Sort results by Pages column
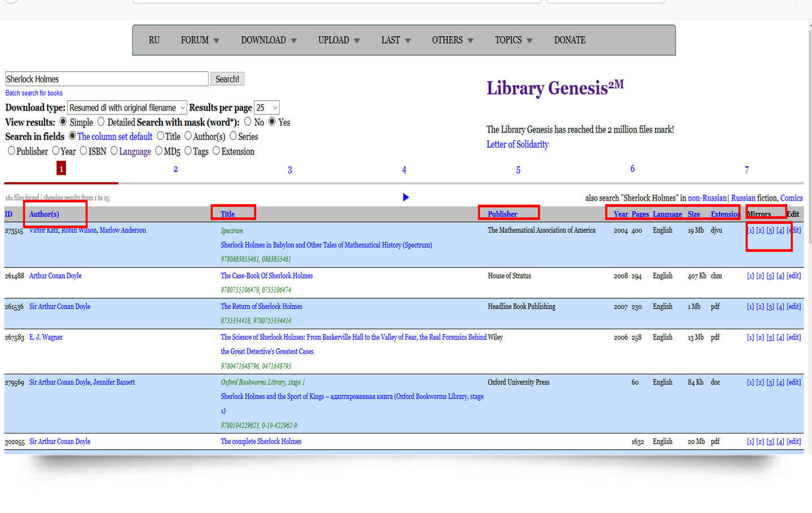 (640, 214)
